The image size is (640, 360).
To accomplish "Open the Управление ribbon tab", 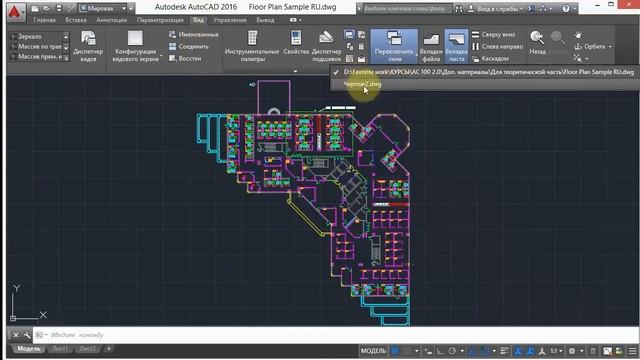I will [230, 20].
